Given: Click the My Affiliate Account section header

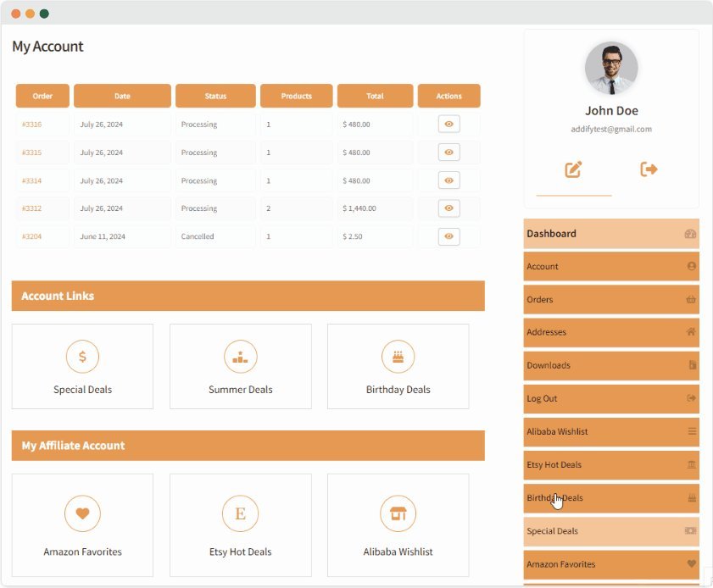Looking at the screenshot, I should coord(248,446).
